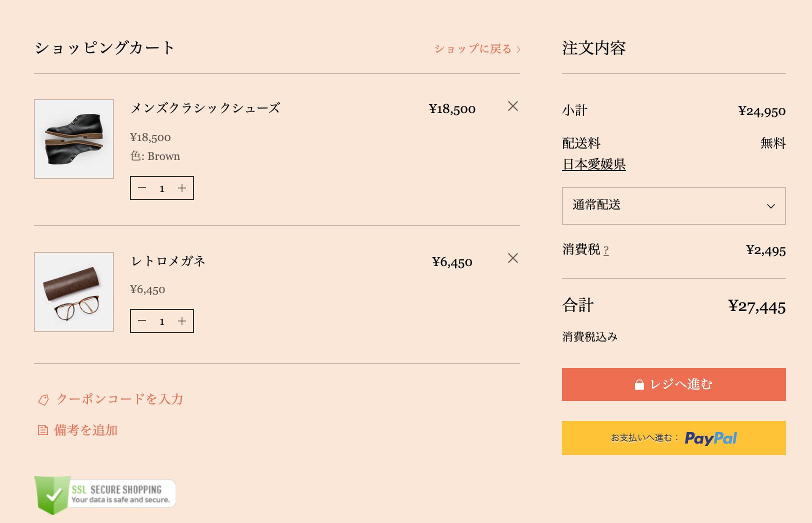
Task: Open the 日本愛媛県 shipping destination link
Action: [x=594, y=164]
